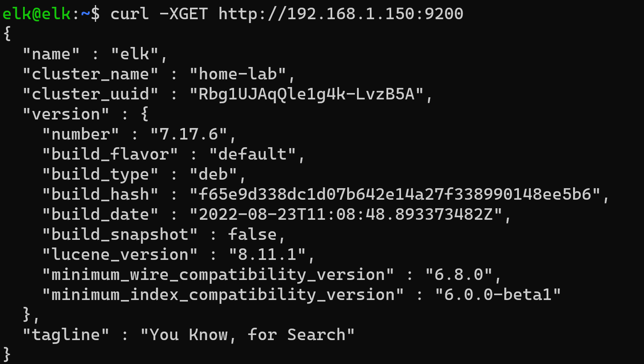This screenshot has height=364, width=644.
Task: Click the minimum_index_compatibility_version value "6.0.0-beta1"
Action: coord(498,295)
